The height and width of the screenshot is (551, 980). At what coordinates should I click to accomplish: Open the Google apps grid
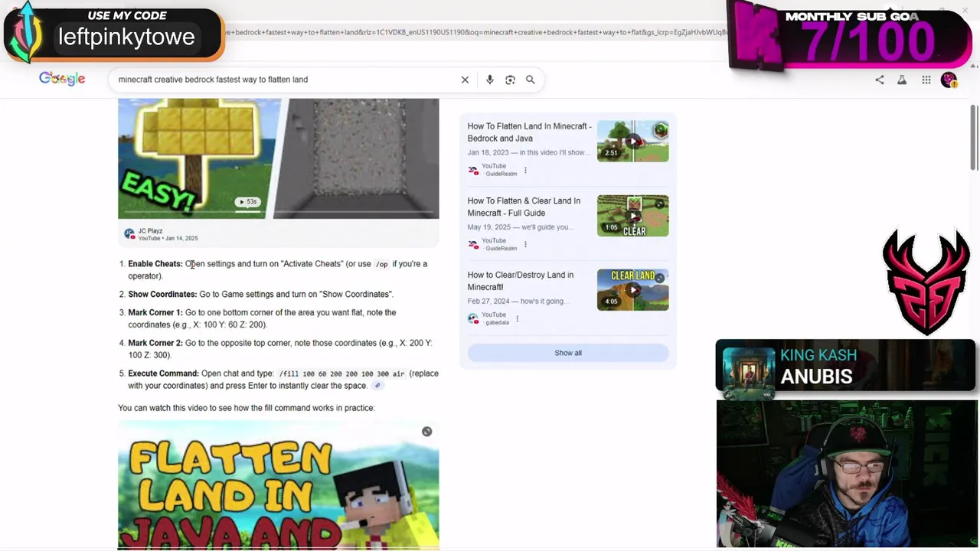coord(926,80)
